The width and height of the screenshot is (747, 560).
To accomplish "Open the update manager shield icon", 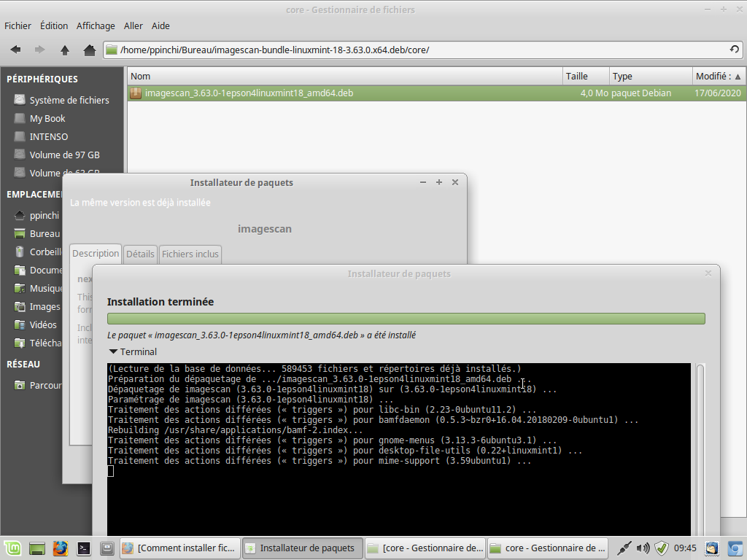I will click(x=662, y=548).
